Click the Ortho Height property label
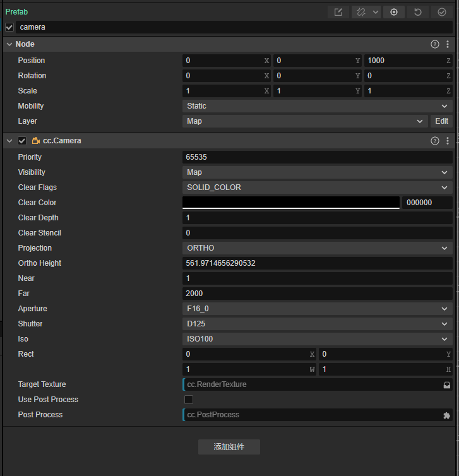The width and height of the screenshot is (459, 476). (x=40, y=263)
